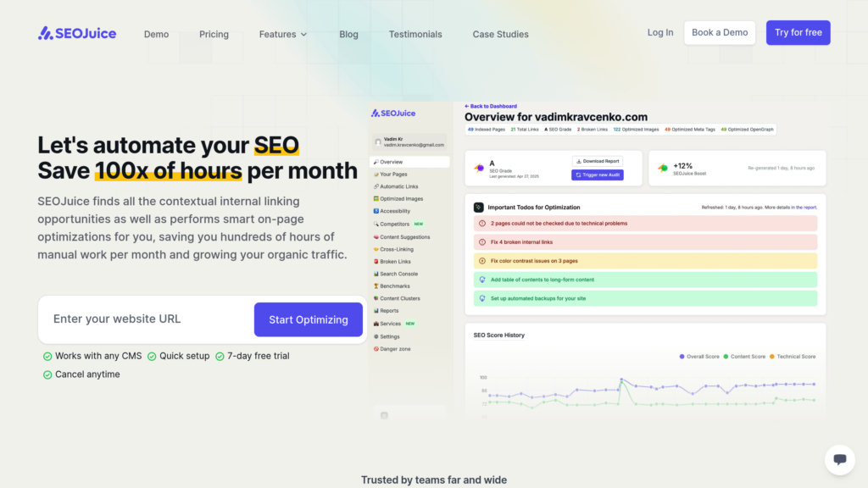
Task: Click the icon on table of contents todo
Action: pos(482,280)
